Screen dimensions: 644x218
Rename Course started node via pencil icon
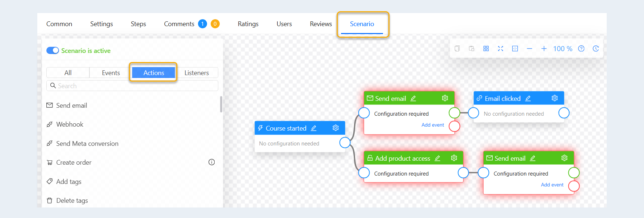pos(313,128)
